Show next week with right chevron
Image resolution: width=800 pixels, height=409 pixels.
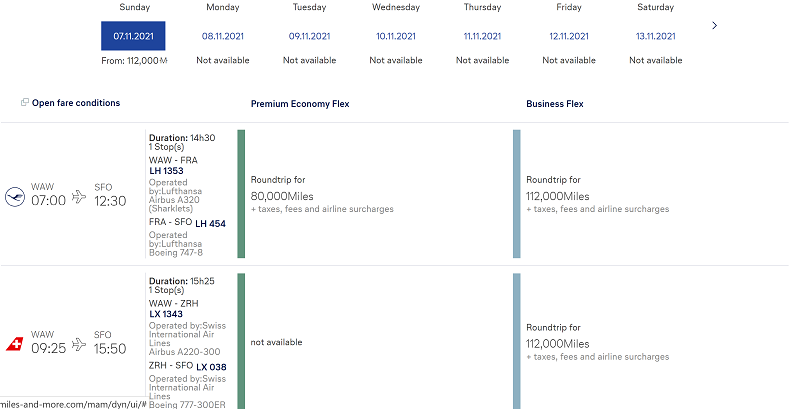click(714, 25)
